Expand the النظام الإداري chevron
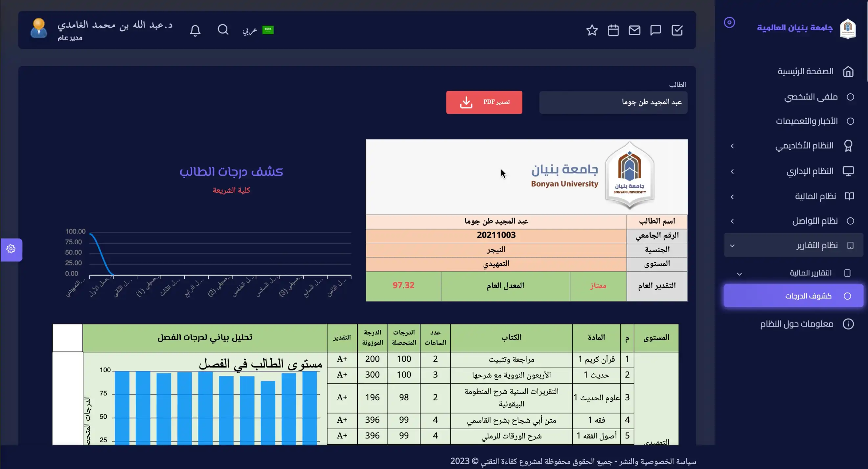 pos(732,172)
